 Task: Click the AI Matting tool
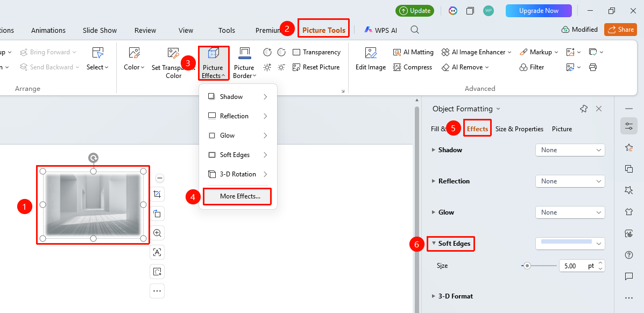click(413, 52)
